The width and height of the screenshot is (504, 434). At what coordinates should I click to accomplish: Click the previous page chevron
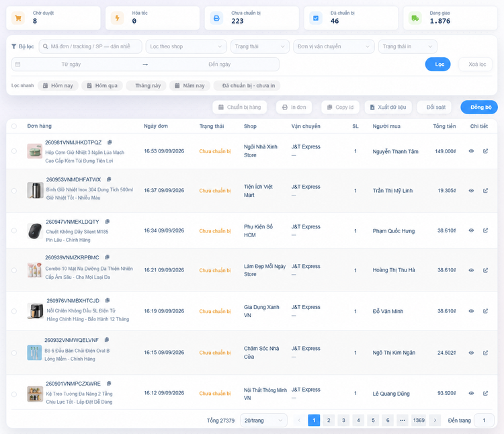tap(299, 420)
